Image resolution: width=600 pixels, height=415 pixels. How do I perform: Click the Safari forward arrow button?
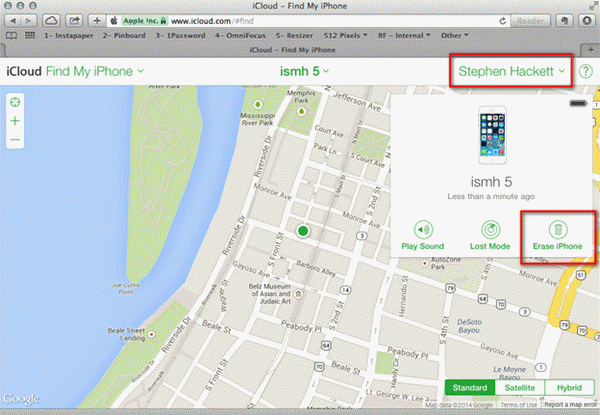pyautogui.click(x=28, y=21)
